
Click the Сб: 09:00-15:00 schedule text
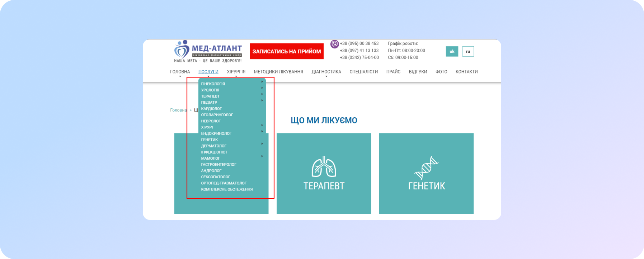[403, 57]
